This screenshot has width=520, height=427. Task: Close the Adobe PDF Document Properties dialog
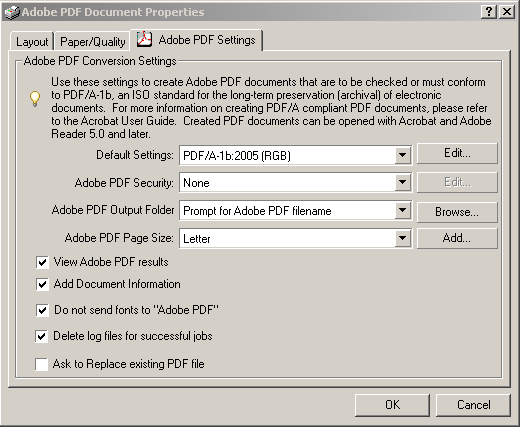507,12
